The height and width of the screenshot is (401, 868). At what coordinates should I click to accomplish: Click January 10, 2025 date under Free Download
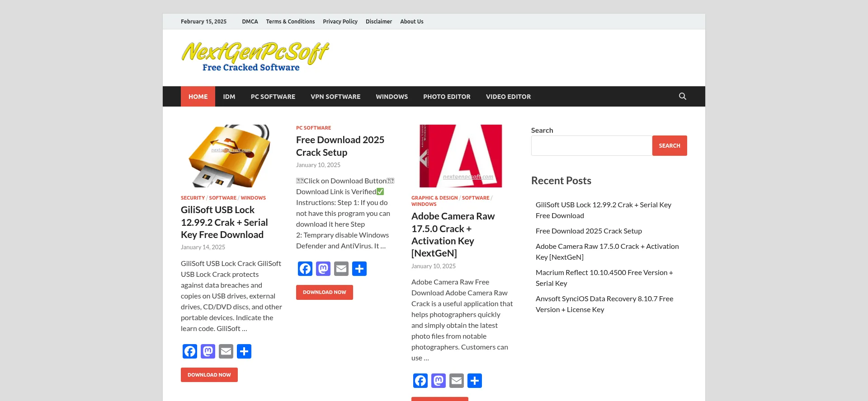tap(318, 165)
